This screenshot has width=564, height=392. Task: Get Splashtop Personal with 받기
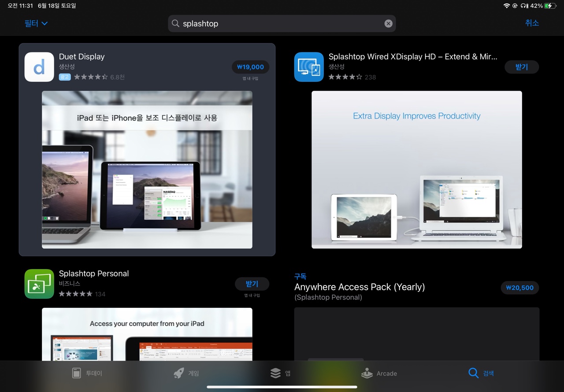252,284
